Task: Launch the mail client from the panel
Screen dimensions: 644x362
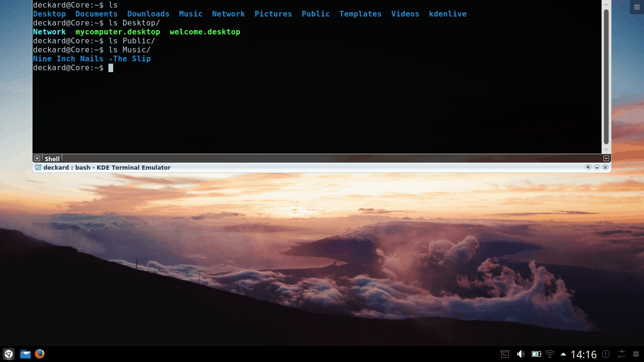Action: pyautogui.click(x=25, y=354)
